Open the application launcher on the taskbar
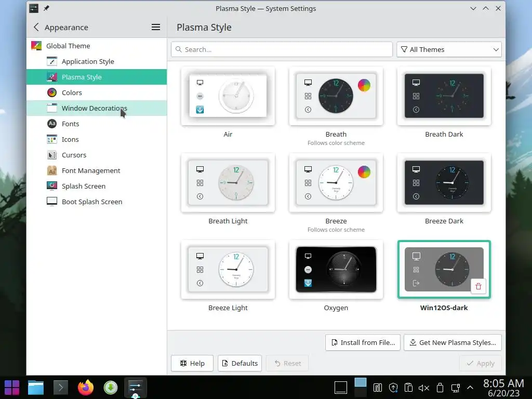Image resolution: width=532 pixels, height=399 pixels. pyautogui.click(x=12, y=388)
